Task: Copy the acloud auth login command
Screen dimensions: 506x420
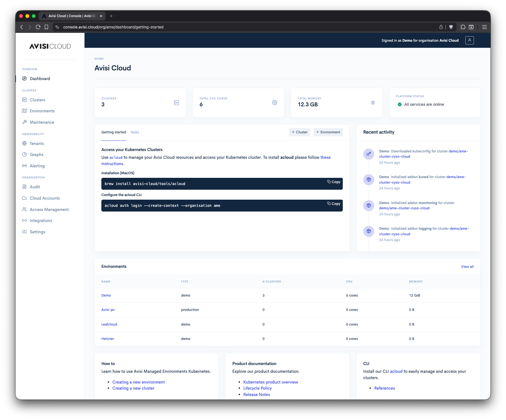Action: point(334,204)
